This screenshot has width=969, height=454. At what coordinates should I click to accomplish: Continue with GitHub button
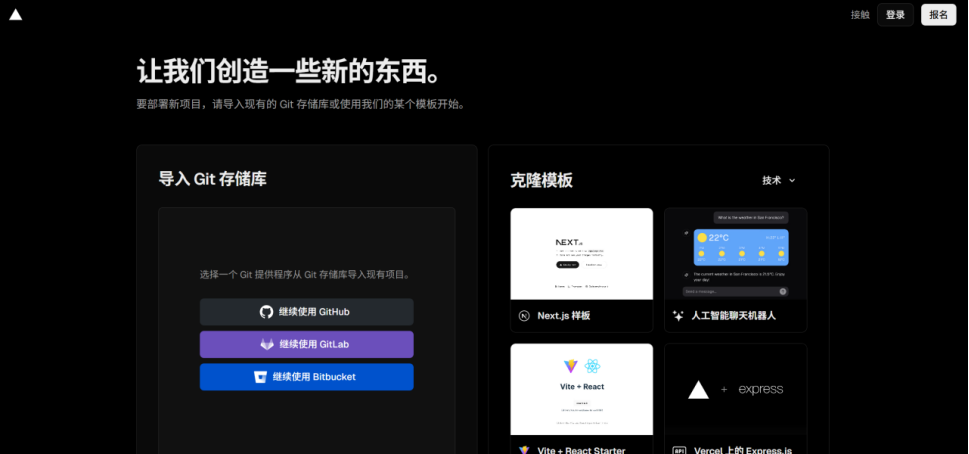[307, 312]
